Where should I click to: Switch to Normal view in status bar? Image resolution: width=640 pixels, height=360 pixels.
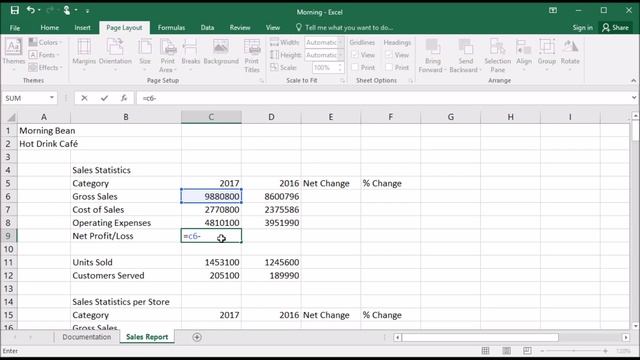(485, 351)
